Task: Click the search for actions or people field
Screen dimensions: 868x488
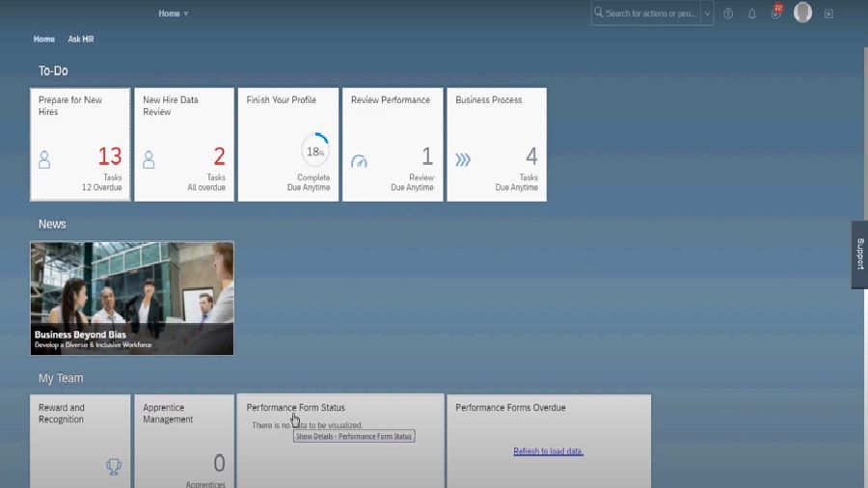Action: pos(652,14)
